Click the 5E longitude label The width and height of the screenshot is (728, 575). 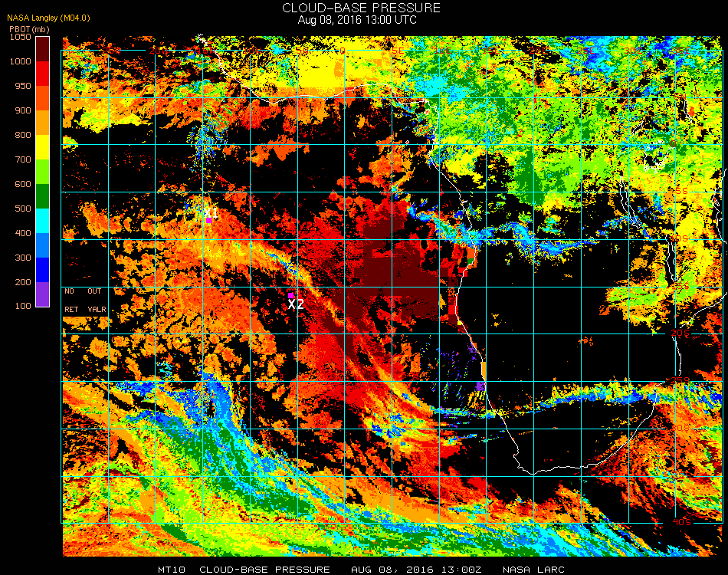coord(398,51)
